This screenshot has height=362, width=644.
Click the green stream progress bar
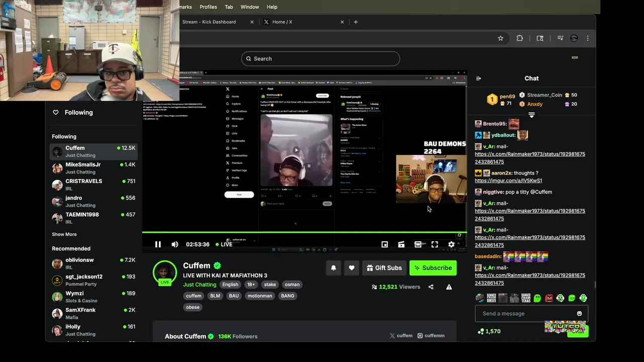pyautogui.click(x=304, y=232)
